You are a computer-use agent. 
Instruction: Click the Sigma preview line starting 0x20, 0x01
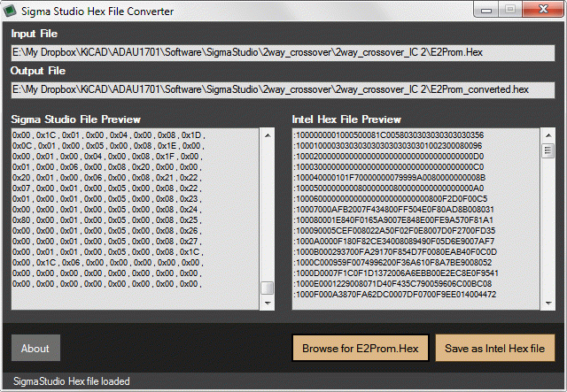click(x=107, y=177)
